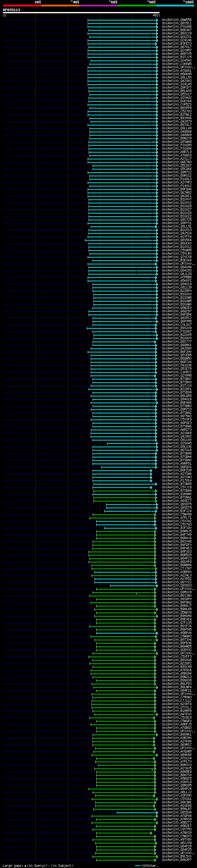
Task: Select the UniRef100_B3FIC4 label
Action: [176, 511]
